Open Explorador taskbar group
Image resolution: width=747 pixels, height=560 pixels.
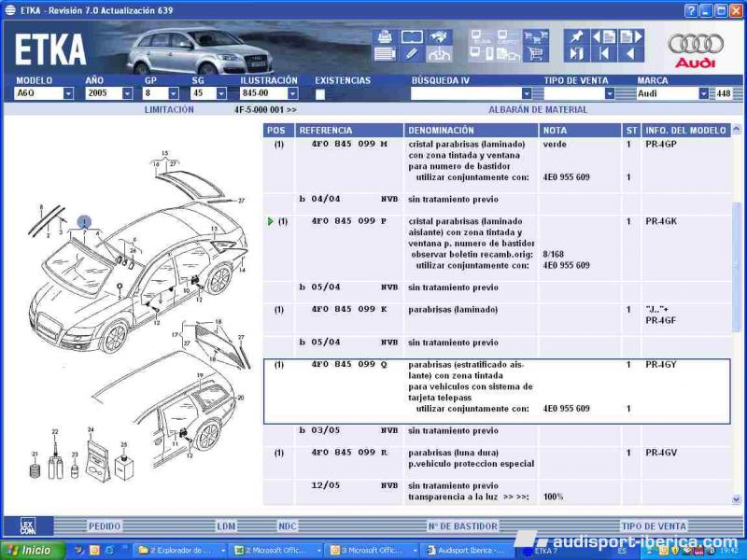point(182,551)
